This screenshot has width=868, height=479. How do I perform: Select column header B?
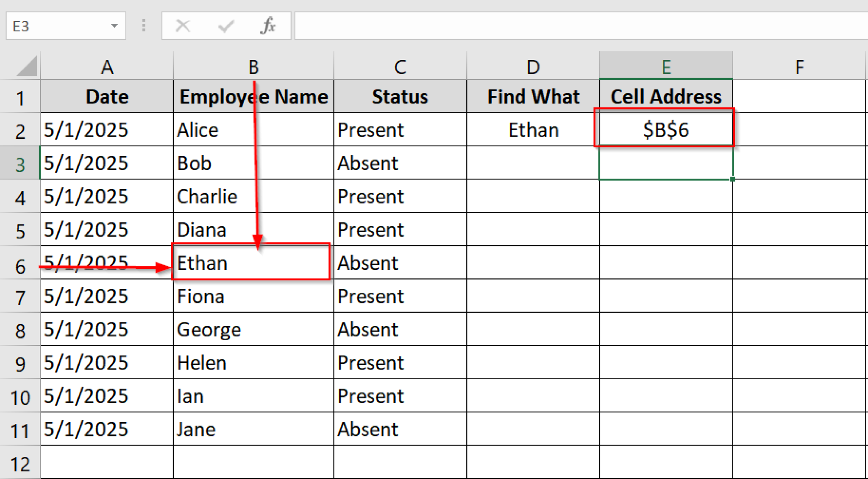pos(253,66)
